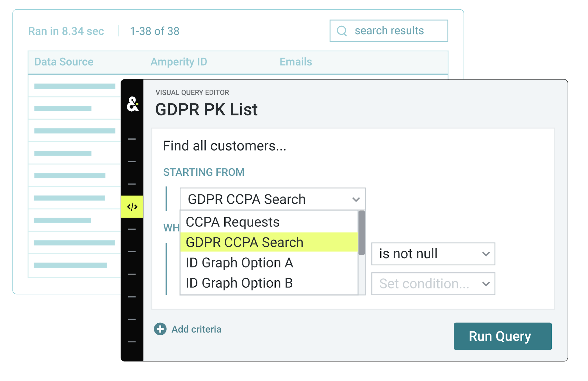The width and height of the screenshot is (588, 381).
Task: Pick ID Graph Option B entry
Action: (239, 283)
